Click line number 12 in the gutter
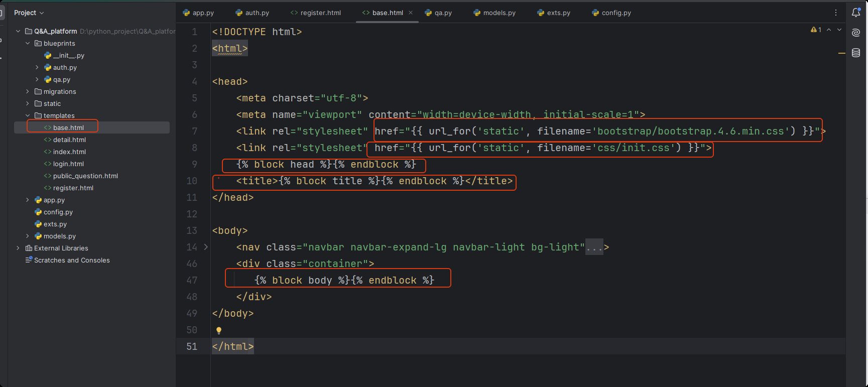 tap(192, 214)
